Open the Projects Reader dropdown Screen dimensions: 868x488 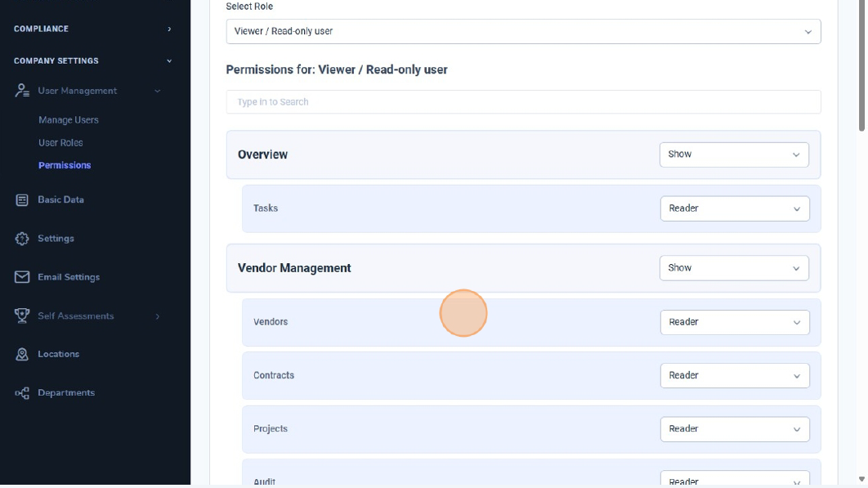click(734, 429)
